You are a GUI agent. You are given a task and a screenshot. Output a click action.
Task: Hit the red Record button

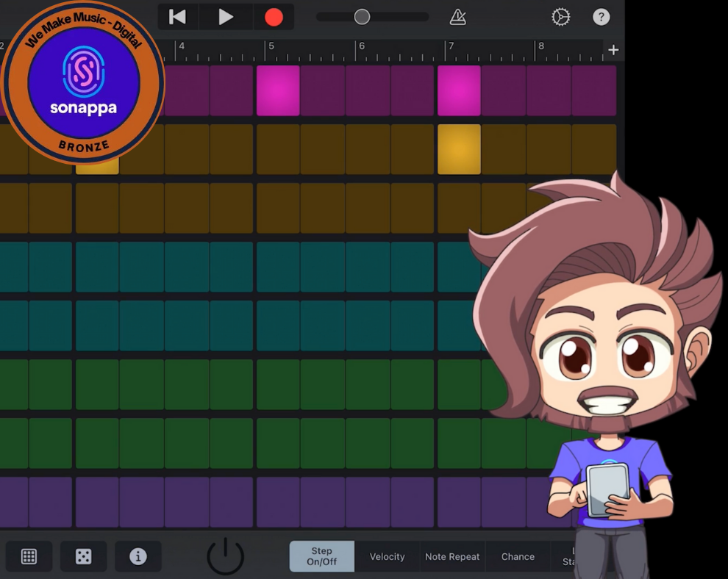click(x=274, y=17)
